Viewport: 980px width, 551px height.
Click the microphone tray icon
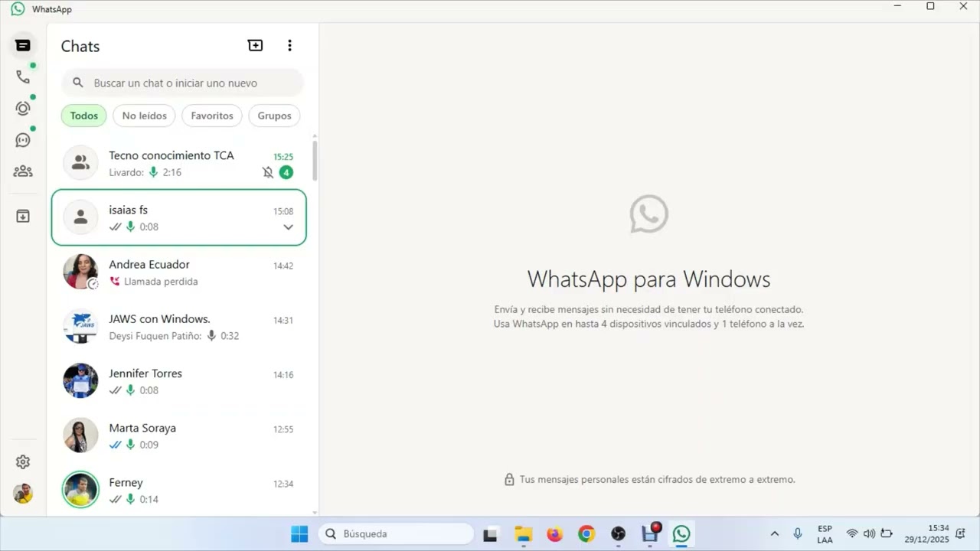point(797,534)
